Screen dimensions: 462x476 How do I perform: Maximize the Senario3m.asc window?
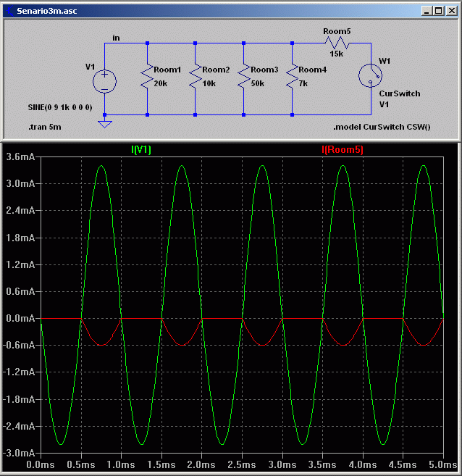(439, 11)
